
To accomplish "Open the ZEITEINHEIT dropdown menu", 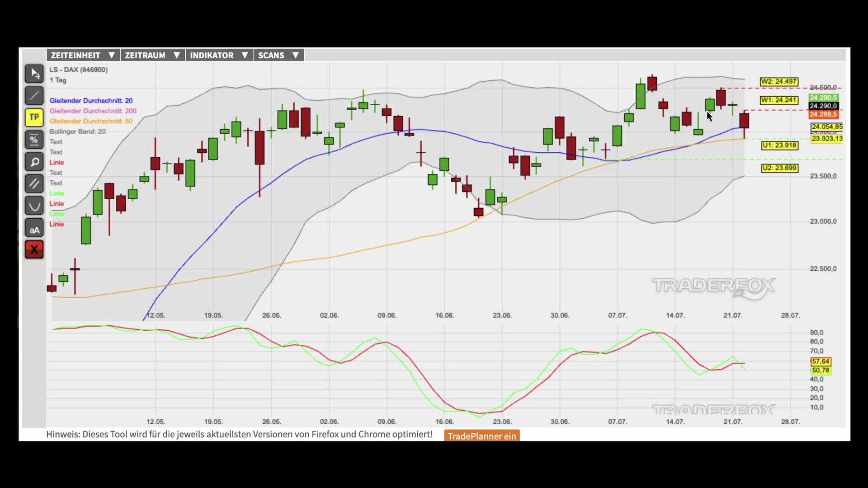I will click(83, 55).
